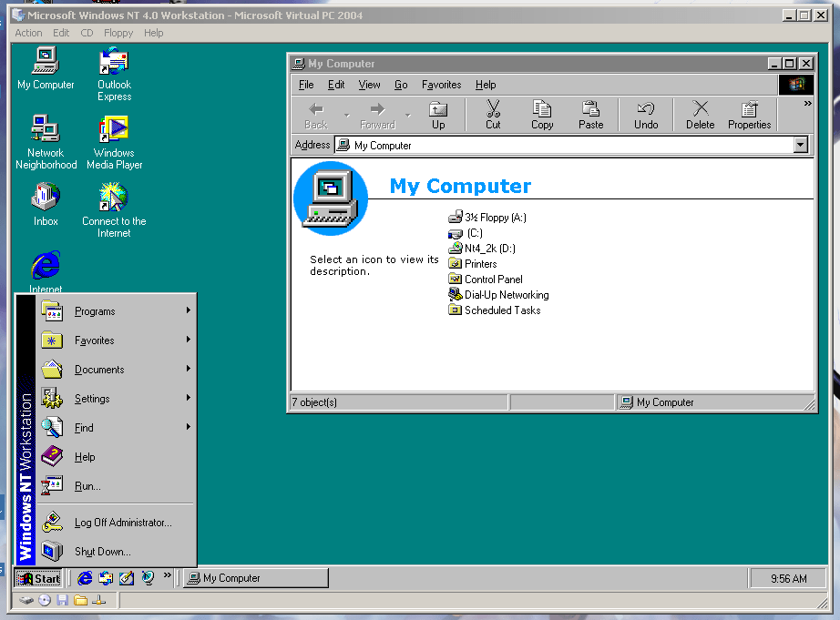
Task: Click the Undo toolbar button
Action: 646,115
